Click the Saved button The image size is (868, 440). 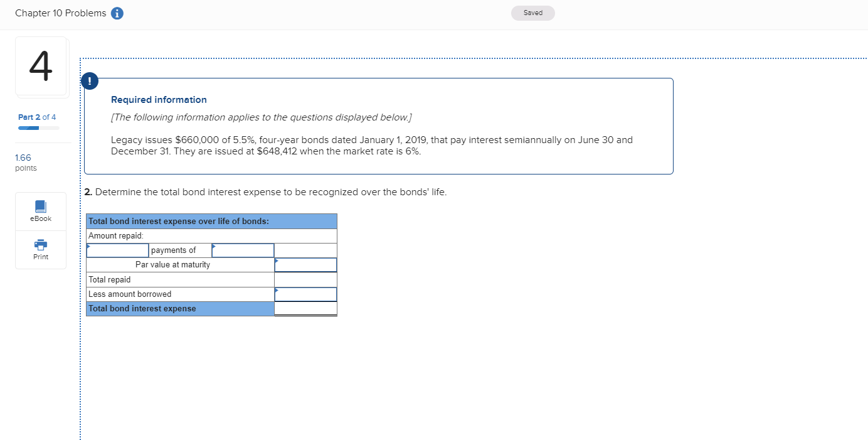(x=532, y=13)
